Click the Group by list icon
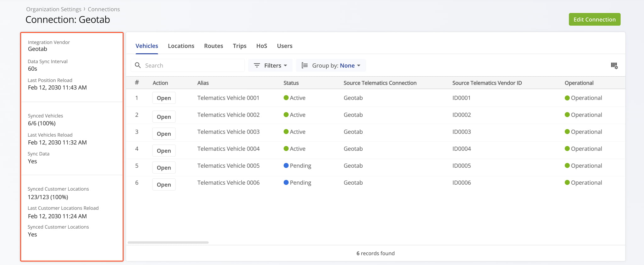The image size is (644, 265). click(x=304, y=65)
